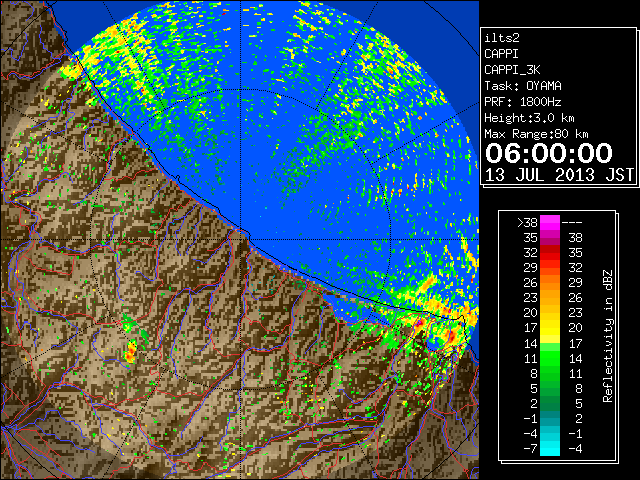640x480 pixels.
Task: Click the red 32–35 dBZ color band
Action: tap(550, 253)
